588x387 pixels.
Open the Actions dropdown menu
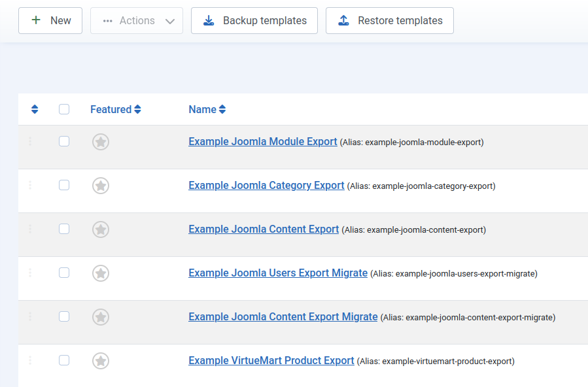[x=136, y=20]
